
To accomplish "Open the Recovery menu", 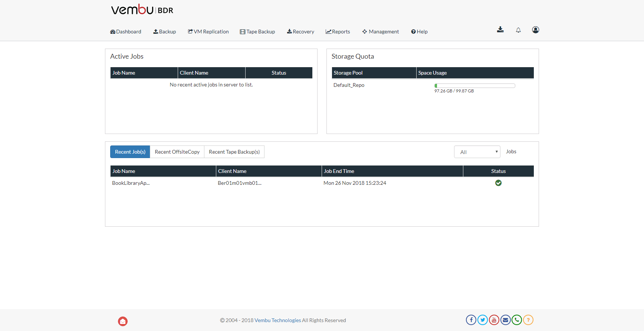I will tap(300, 32).
